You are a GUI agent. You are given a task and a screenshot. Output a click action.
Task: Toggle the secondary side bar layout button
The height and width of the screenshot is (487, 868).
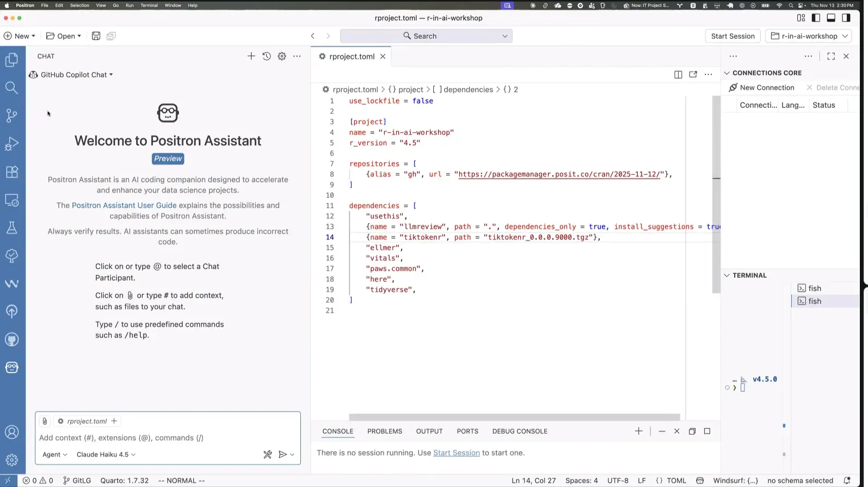coord(846,18)
